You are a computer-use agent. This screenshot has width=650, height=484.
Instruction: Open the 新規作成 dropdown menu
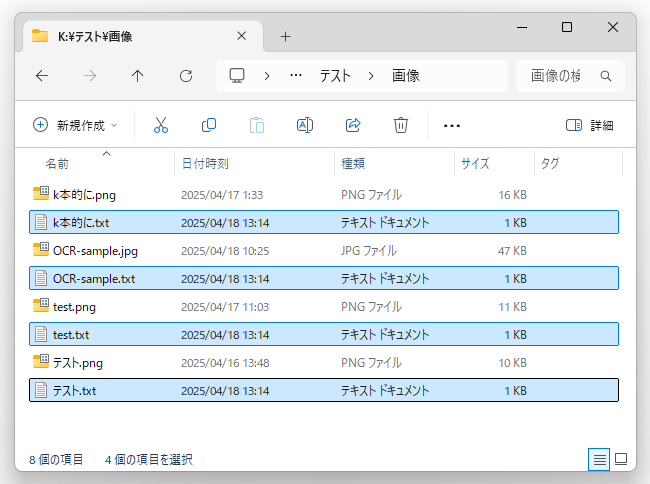point(75,125)
